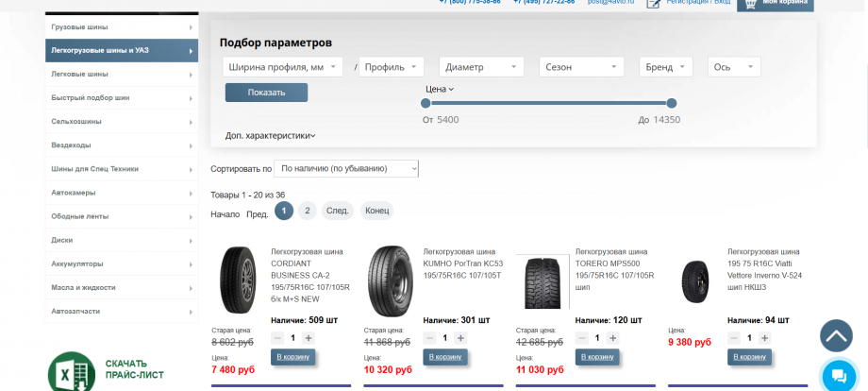
Task: Open TORERO MPS500 product title
Action: 615,270
